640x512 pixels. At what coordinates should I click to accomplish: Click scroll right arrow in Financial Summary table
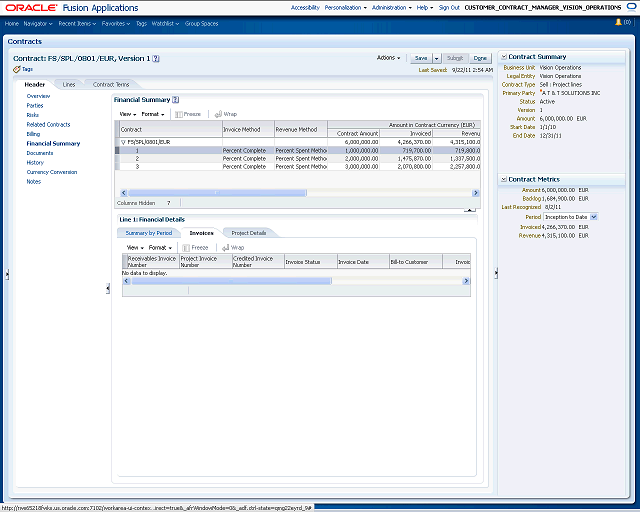pyautogui.click(x=476, y=193)
